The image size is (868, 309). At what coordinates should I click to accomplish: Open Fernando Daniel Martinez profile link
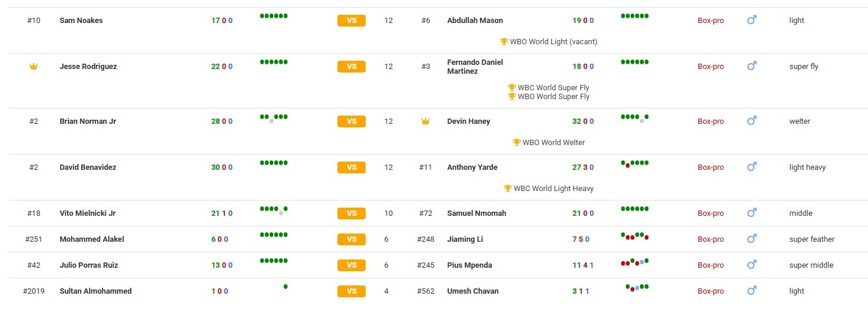475,67
